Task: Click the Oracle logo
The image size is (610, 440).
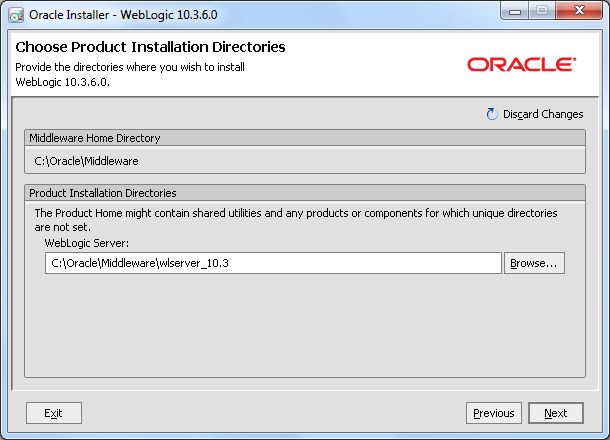Action: pos(521,65)
